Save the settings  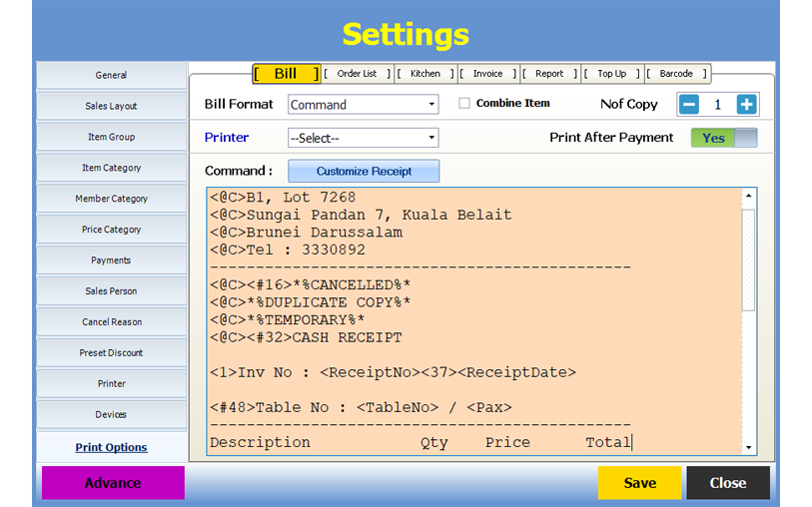[639, 483]
